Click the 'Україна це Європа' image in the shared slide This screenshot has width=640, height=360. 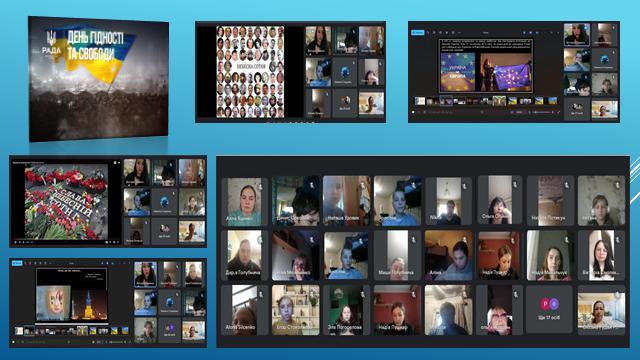click(458, 72)
